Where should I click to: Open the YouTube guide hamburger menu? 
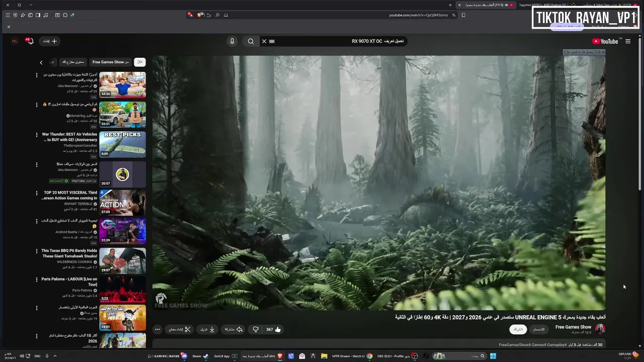click(x=628, y=41)
